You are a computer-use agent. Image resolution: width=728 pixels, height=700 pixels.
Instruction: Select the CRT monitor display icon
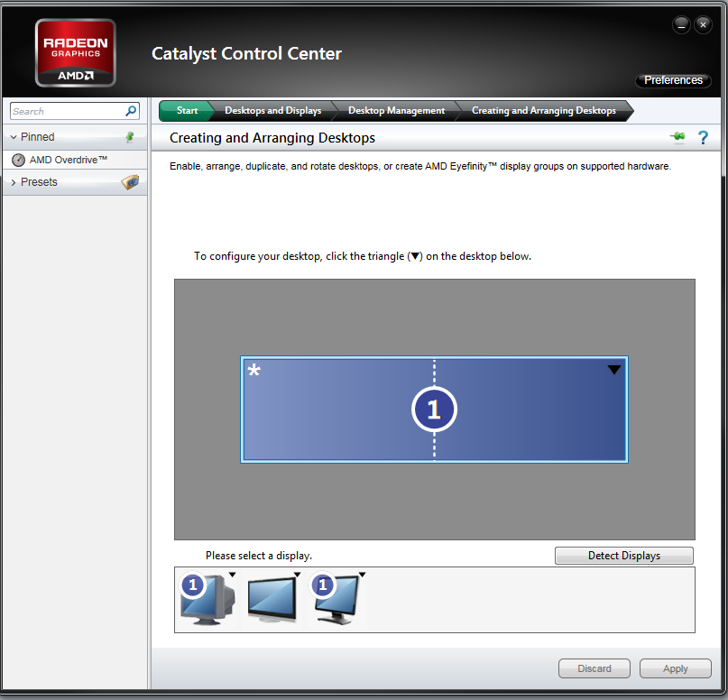pyautogui.click(x=207, y=600)
